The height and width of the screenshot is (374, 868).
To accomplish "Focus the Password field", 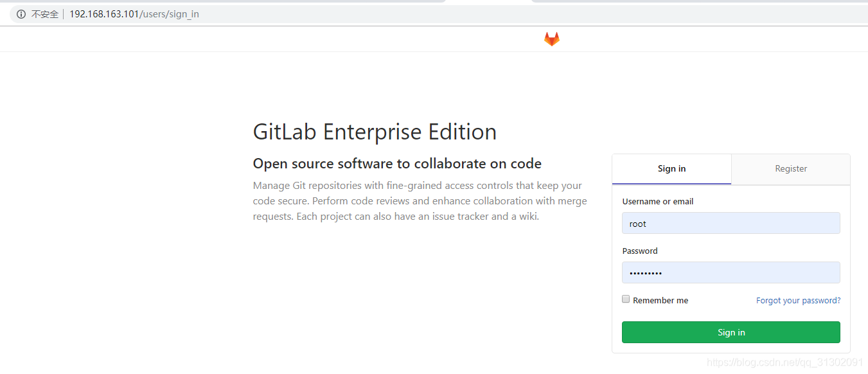I will pos(731,272).
